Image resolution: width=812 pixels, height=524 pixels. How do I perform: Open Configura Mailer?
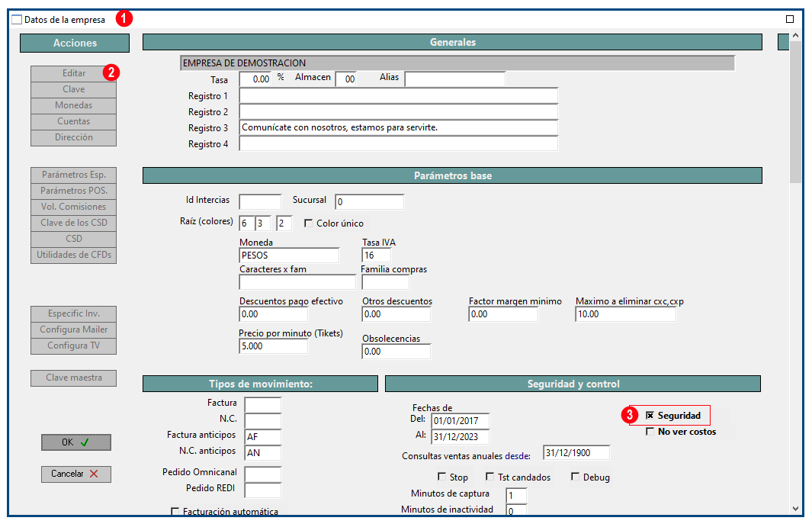73,330
